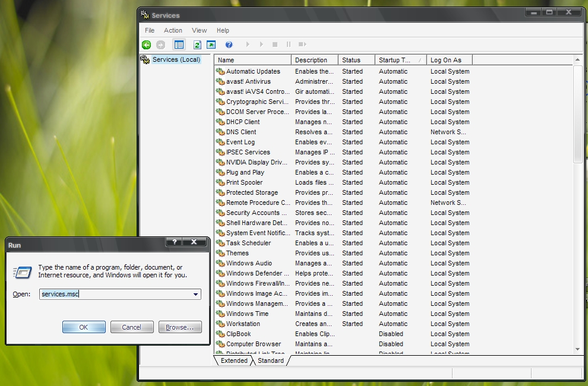Click the gear icon of DHCP Client service
The height and width of the screenshot is (386, 588).
220,122
